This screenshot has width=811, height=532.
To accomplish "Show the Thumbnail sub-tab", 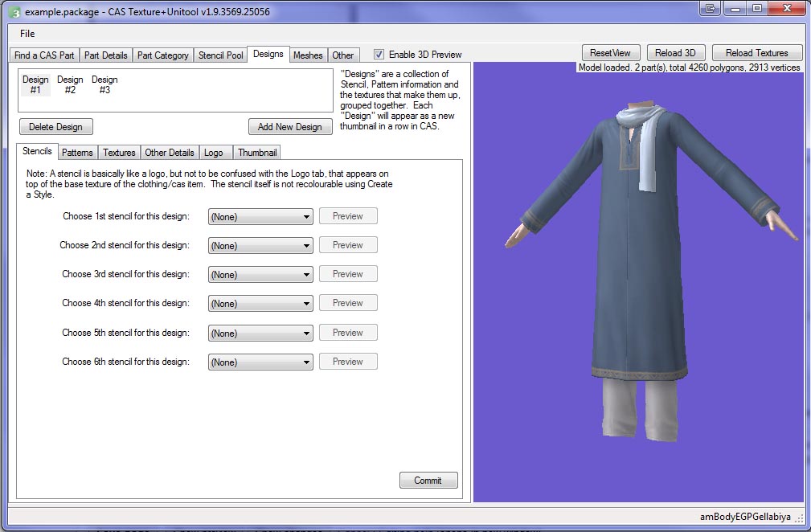I will 257,153.
